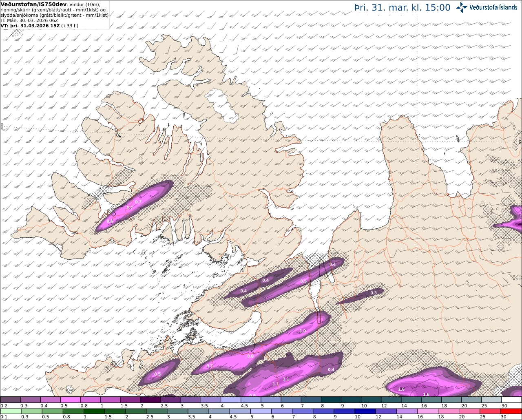The image size is (522, 420).
Task: Click the Veðurstofan/IS750dev model title
Action: click(x=34, y=4)
